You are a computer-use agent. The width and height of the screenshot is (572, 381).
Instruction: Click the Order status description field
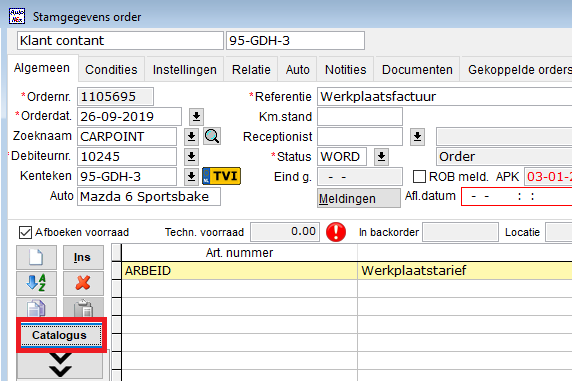[504, 157]
